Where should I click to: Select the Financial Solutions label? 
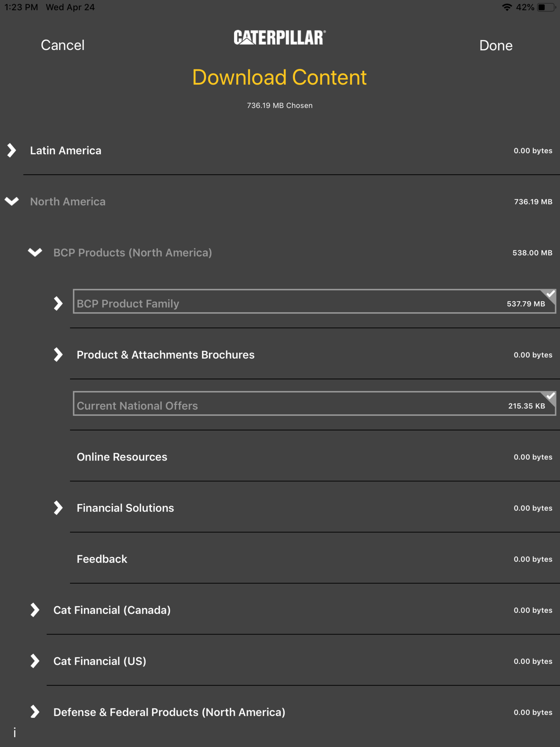point(125,508)
